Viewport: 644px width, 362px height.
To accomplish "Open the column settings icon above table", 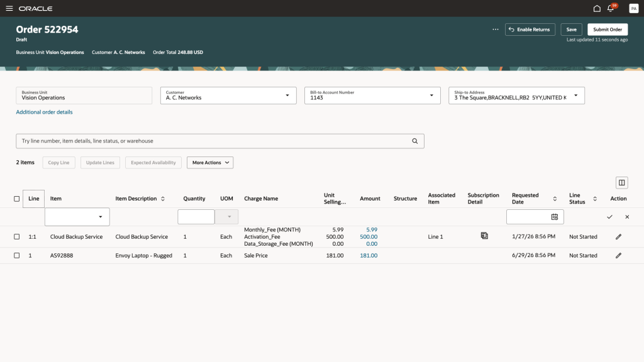I will (621, 183).
